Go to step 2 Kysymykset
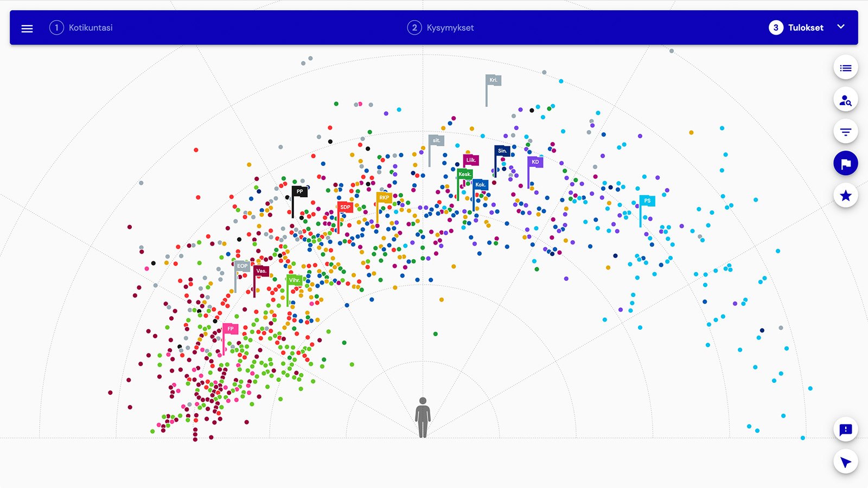This screenshot has height=488, width=868. (441, 28)
